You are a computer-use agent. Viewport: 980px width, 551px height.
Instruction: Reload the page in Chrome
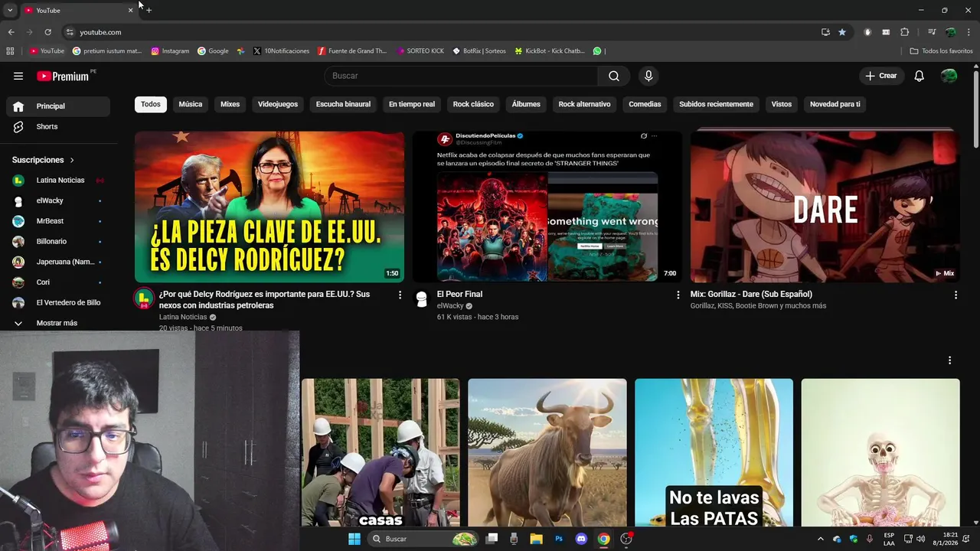coord(47,32)
